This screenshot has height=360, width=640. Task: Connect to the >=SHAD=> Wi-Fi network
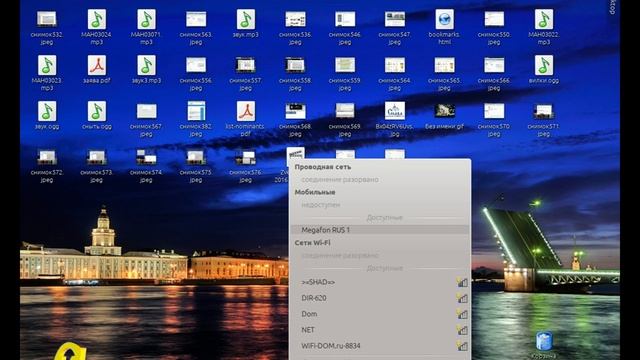click(380, 282)
